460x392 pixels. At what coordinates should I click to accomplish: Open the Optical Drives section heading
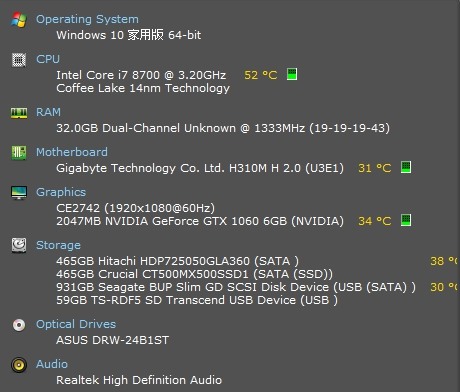76,324
